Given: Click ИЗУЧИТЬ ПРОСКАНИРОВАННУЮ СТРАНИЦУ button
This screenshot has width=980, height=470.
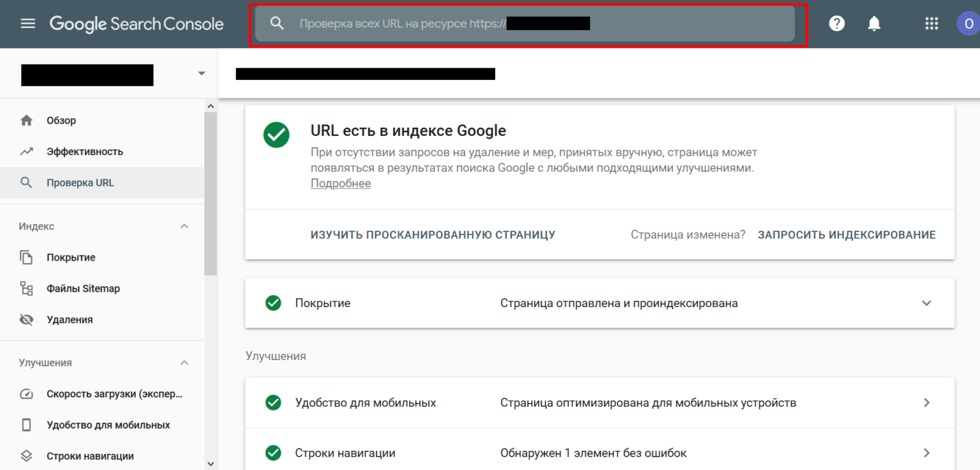Looking at the screenshot, I should click(x=433, y=235).
